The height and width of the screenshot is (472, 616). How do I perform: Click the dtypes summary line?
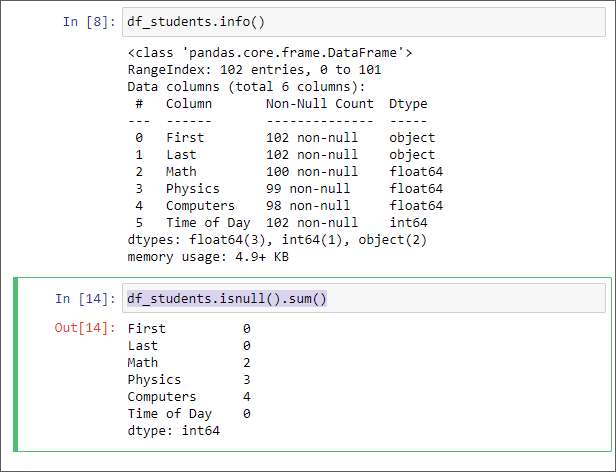[x=276, y=239]
